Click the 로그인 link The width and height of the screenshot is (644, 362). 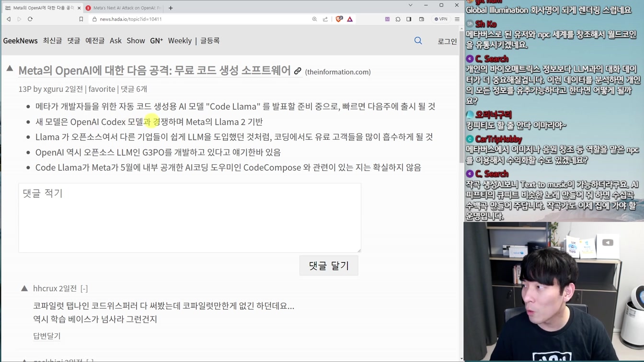tap(447, 42)
